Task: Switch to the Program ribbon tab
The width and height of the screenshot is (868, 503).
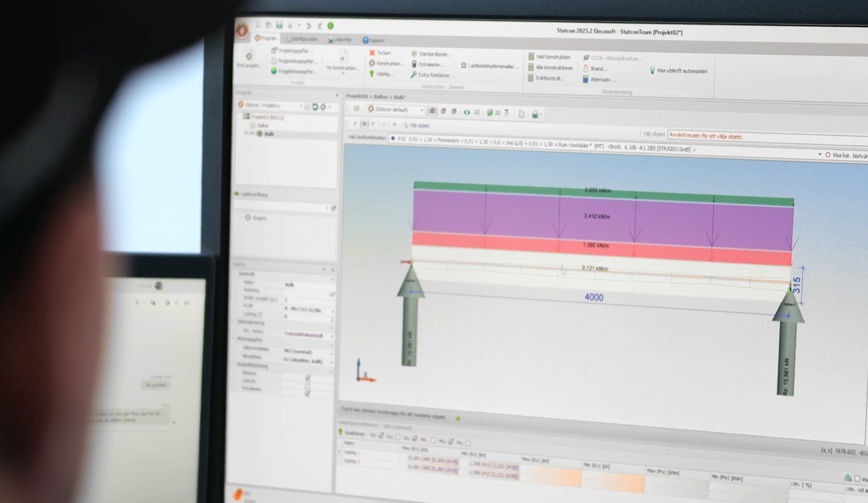Action: click(x=266, y=39)
